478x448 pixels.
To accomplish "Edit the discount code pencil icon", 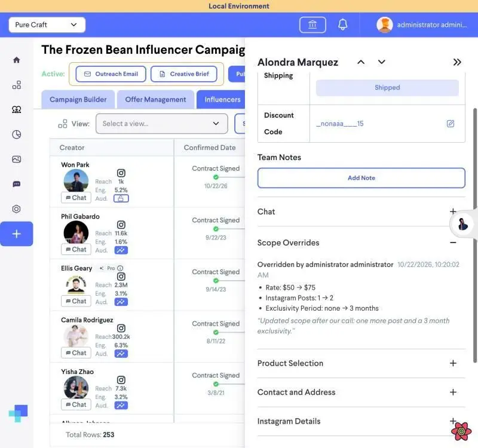I will click(x=451, y=124).
